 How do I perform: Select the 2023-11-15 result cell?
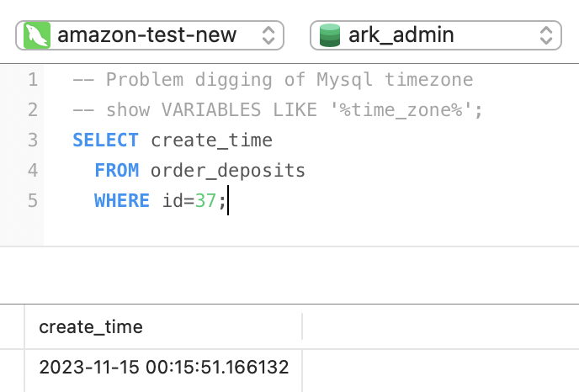tap(164, 368)
